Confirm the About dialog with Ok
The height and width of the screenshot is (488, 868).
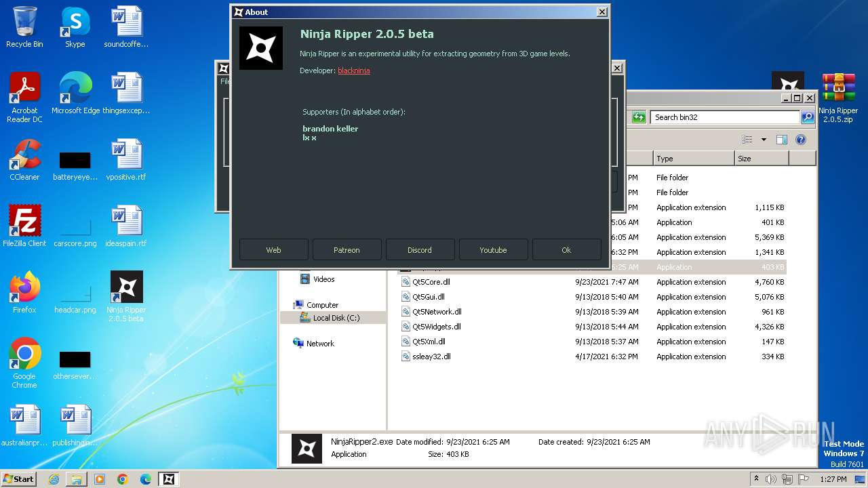566,250
